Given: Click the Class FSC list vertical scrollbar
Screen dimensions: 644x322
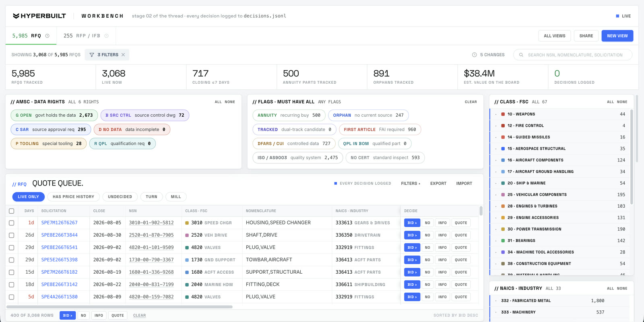Looking at the screenshot, I should pos(632,157).
